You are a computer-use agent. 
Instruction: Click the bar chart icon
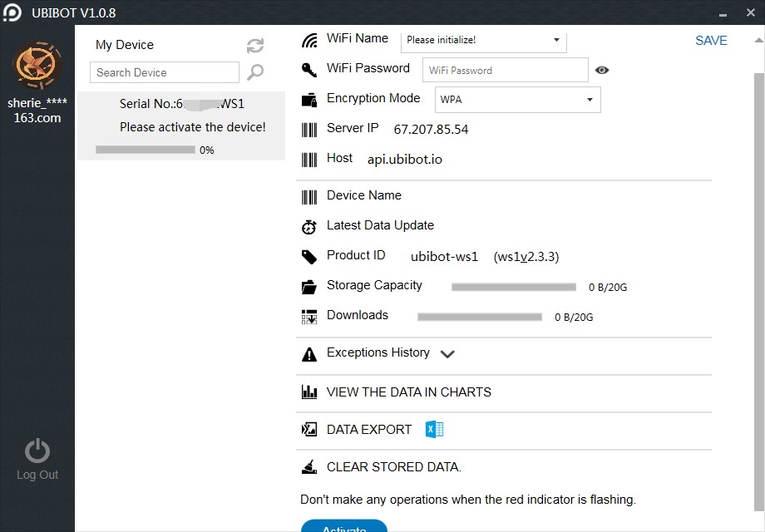click(x=308, y=392)
